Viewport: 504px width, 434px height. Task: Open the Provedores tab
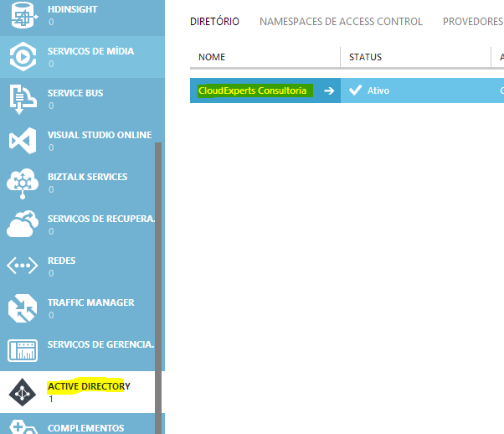pos(473,22)
